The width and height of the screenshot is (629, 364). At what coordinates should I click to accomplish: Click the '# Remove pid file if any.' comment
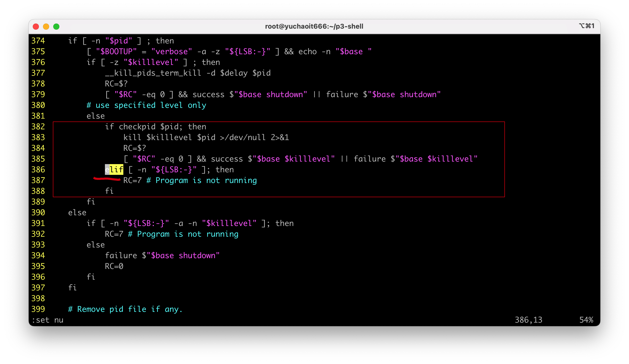[125, 309]
